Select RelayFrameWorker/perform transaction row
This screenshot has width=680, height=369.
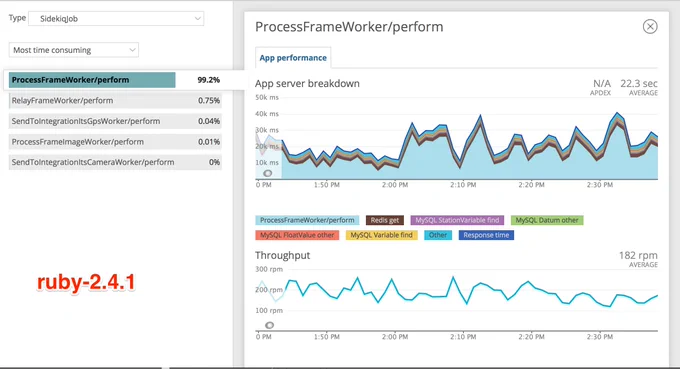point(115,101)
